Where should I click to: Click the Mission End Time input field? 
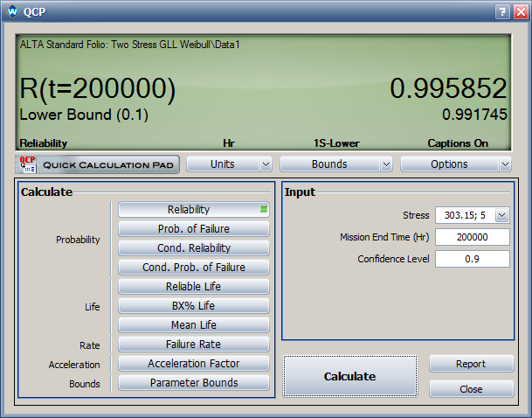473,237
